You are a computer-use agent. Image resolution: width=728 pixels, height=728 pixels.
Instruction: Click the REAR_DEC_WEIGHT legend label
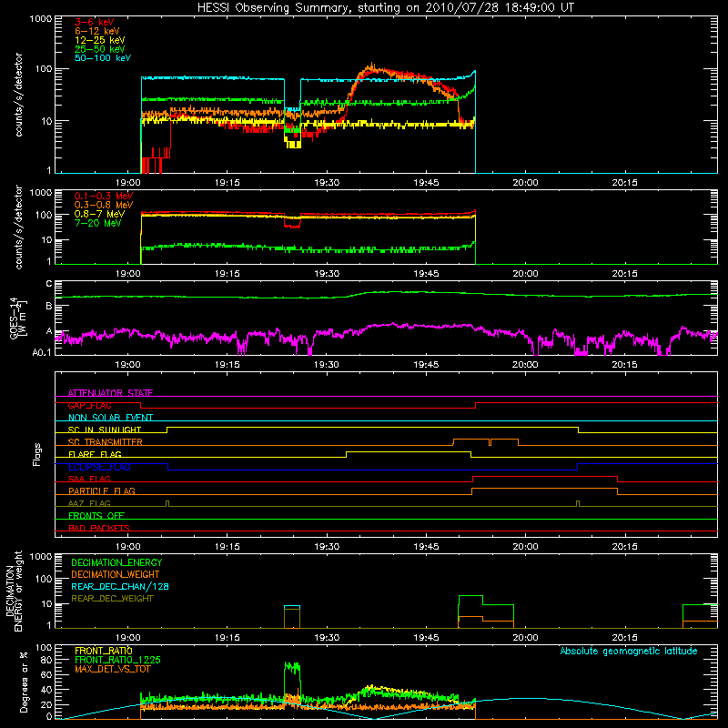click(x=112, y=599)
